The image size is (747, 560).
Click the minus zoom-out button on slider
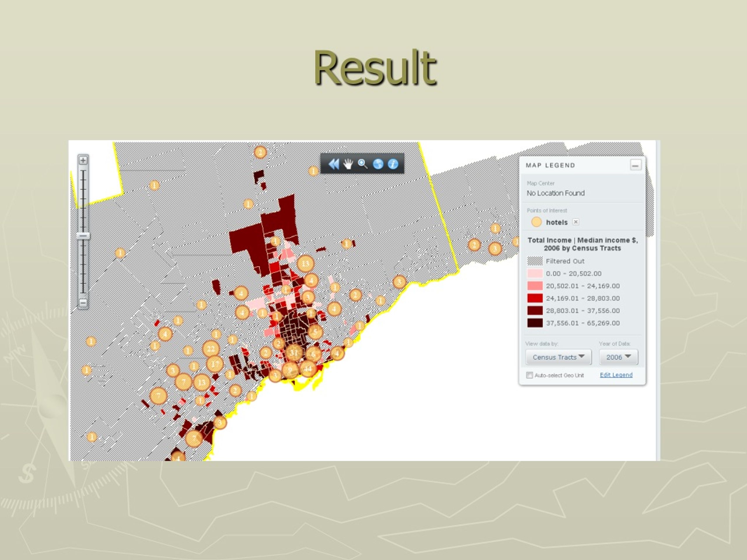(x=83, y=303)
